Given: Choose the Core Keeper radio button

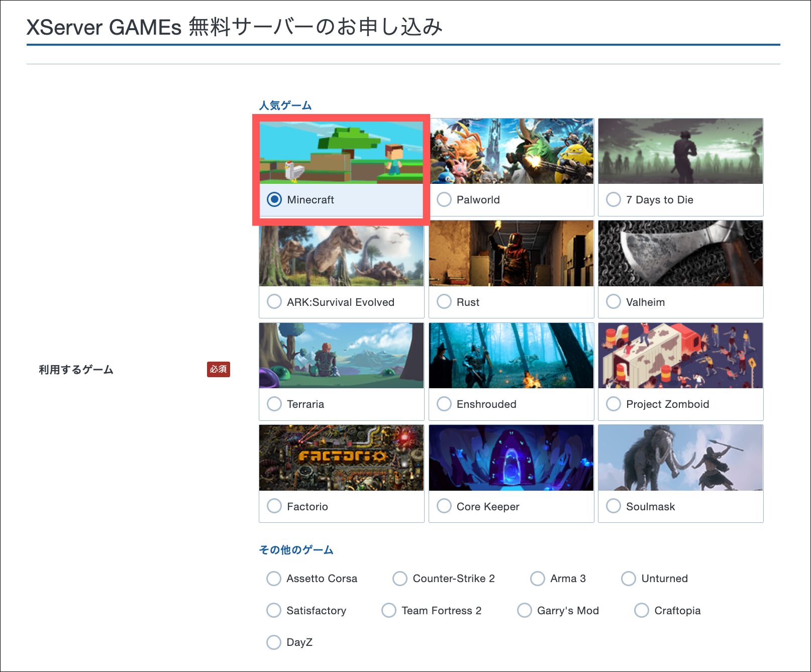Looking at the screenshot, I should (444, 506).
